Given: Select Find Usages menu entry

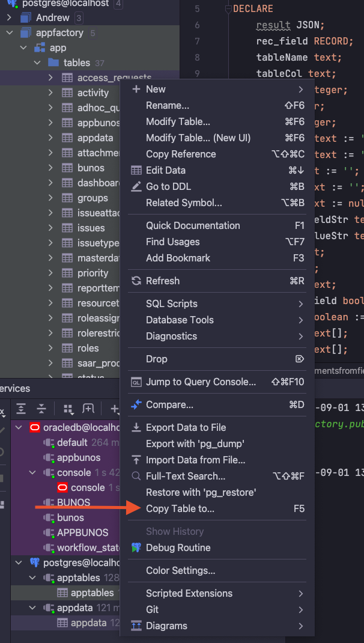Looking at the screenshot, I should click(217, 242).
